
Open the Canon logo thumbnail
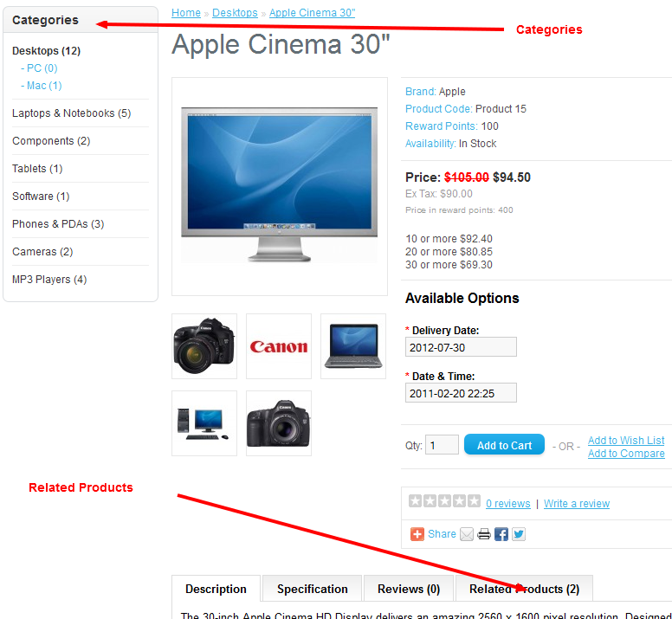[279, 346]
